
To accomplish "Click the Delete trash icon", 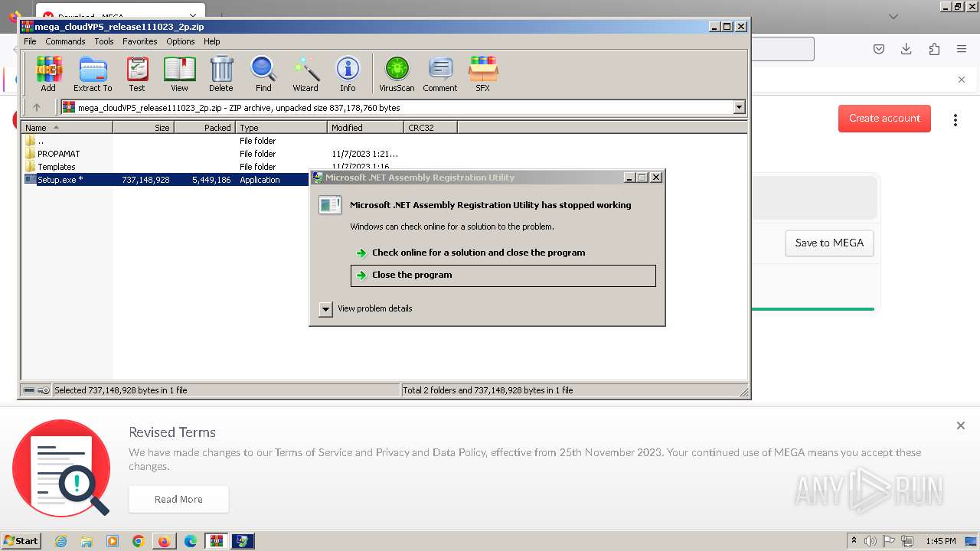I will point(221,74).
